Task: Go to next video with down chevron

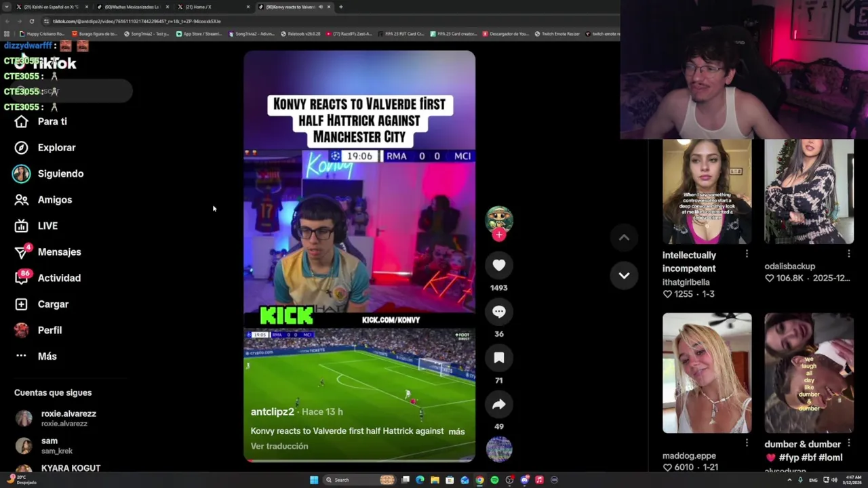Action: coord(624,275)
